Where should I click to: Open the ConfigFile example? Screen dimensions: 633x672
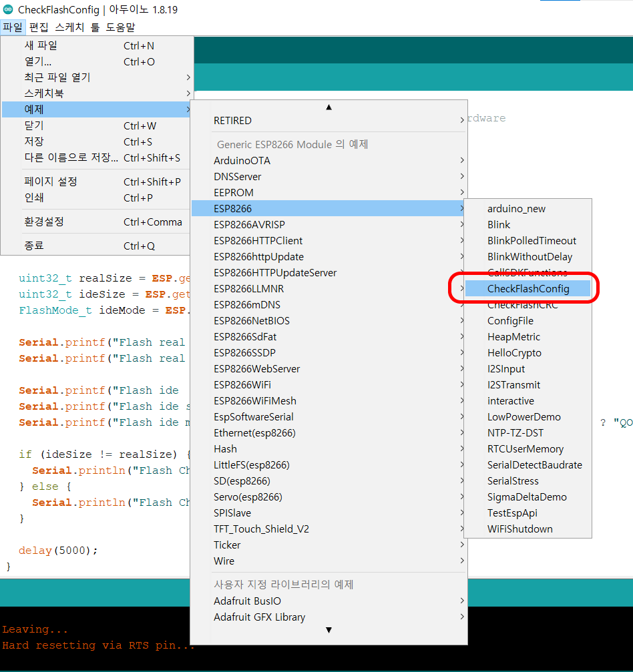(x=528, y=320)
